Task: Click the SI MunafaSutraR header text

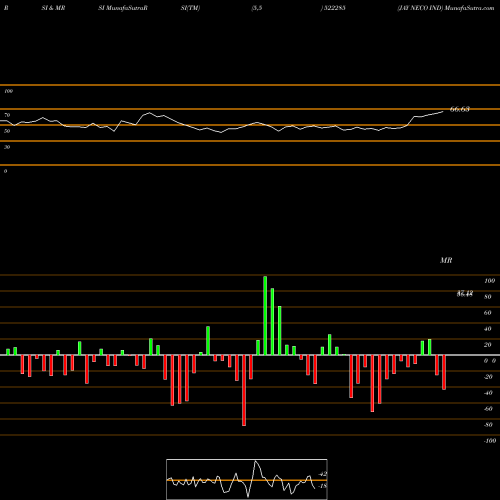Action: (123, 8)
